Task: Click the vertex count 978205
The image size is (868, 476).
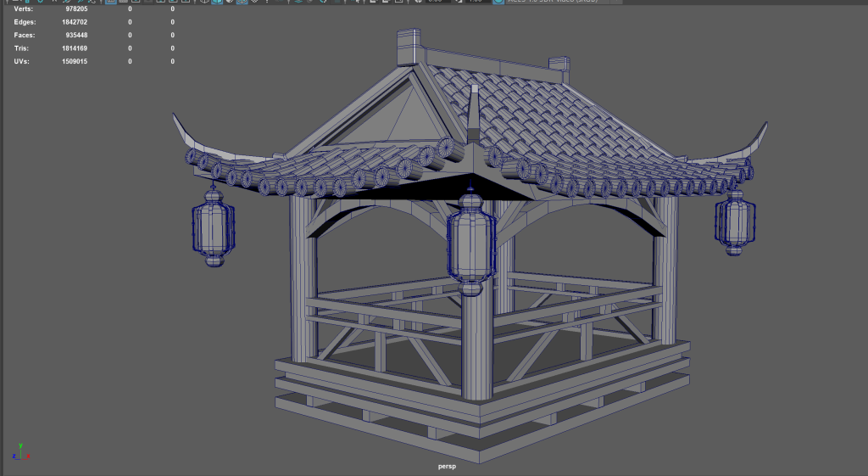Action: tap(76, 8)
